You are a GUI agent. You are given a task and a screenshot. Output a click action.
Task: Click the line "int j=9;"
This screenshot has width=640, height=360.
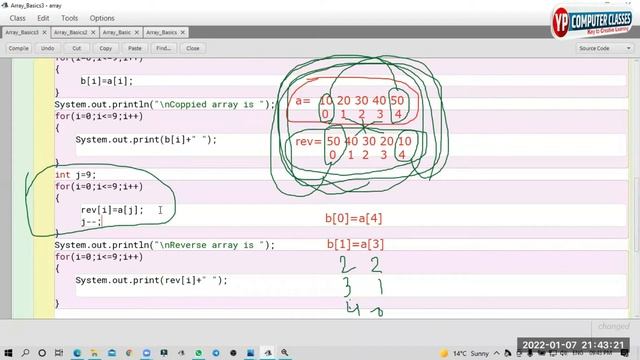(x=76, y=175)
